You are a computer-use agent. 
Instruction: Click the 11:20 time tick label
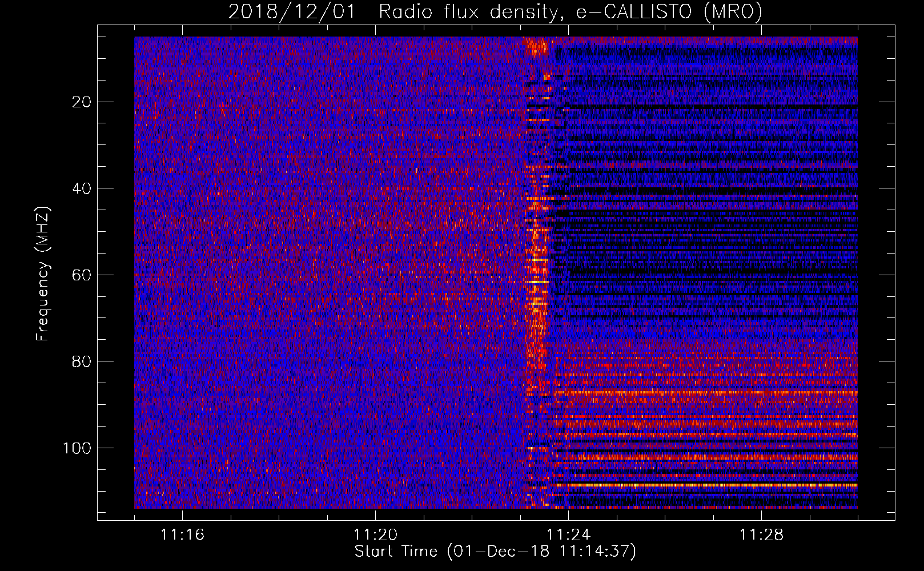pyautogui.click(x=375, y=535)
